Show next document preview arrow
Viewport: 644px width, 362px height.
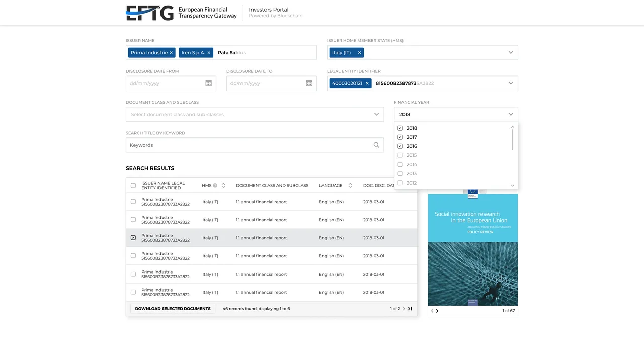437,311
